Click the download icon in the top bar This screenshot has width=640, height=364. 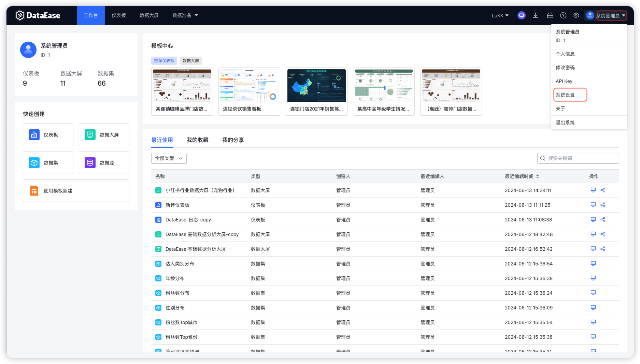[x=536, y=15]
